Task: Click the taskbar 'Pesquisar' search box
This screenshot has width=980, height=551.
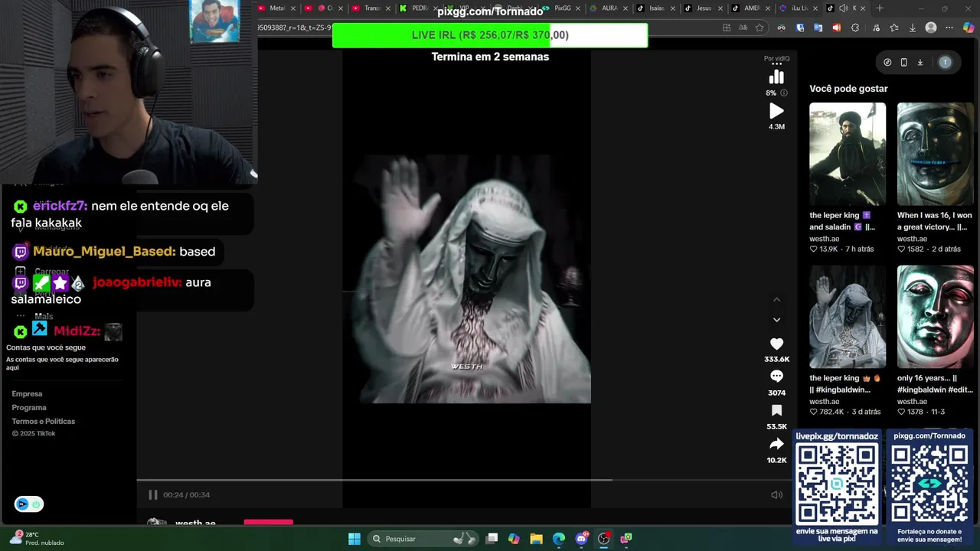Action: point(423,539)
